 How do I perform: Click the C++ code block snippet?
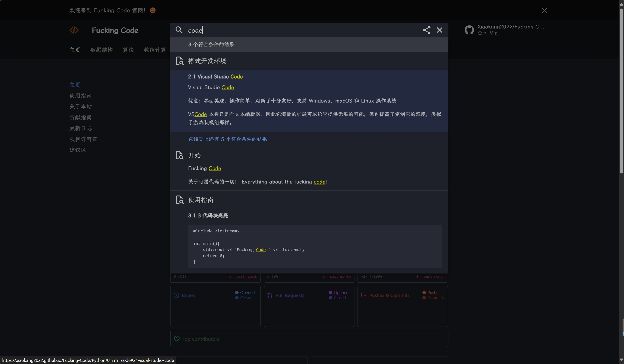[x=315, y=247]
